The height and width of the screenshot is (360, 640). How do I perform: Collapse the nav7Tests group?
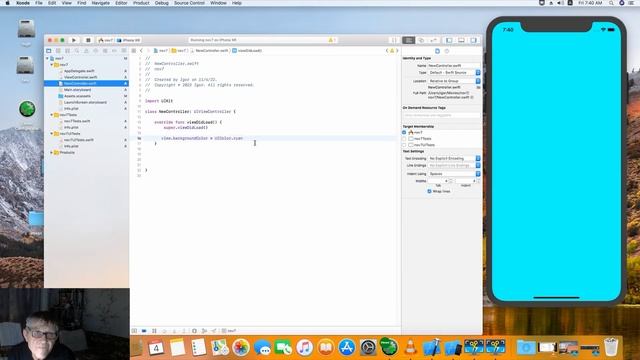pos(52,115)
